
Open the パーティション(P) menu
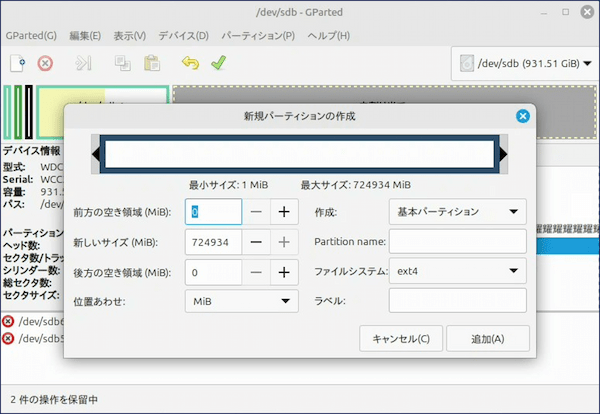(x=257, y=36)
